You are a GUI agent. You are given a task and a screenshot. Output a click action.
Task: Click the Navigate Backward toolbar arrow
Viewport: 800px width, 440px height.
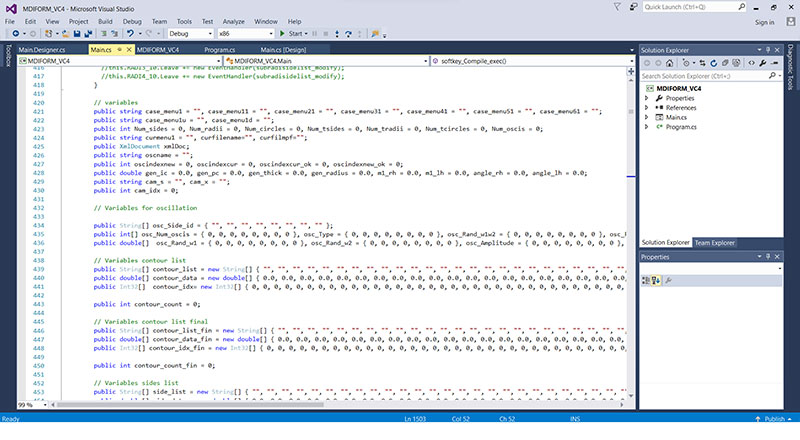(x=16, y=34)
